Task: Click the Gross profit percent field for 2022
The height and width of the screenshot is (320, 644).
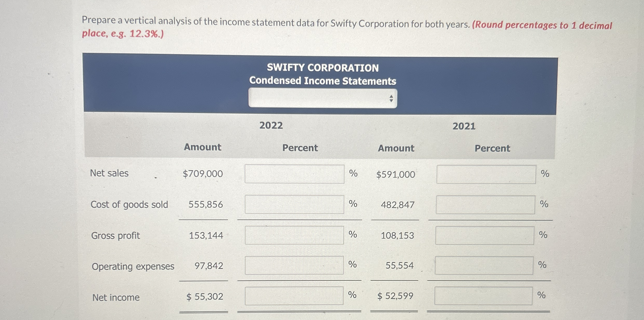Action: click(295, 236)
